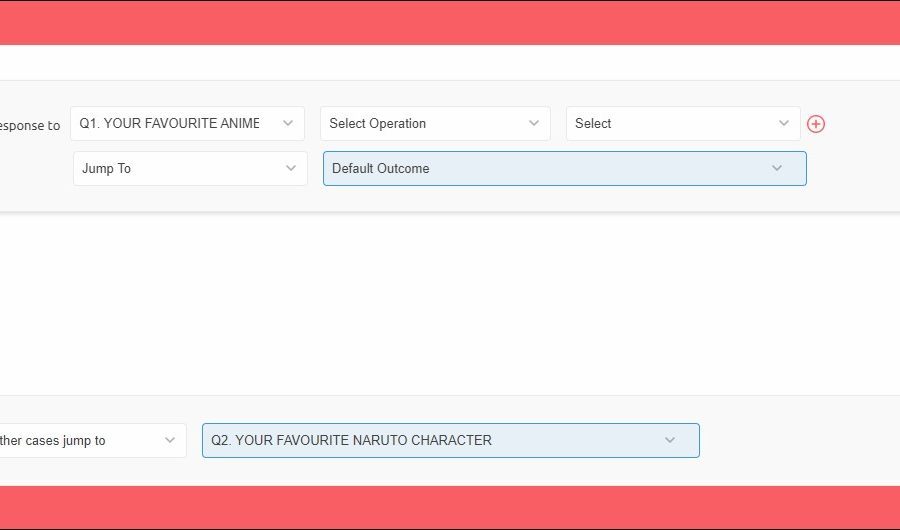Click the chevron in the Q2 NARUTO CHARACTER field
Screen dimensions: 900x530
670,440
